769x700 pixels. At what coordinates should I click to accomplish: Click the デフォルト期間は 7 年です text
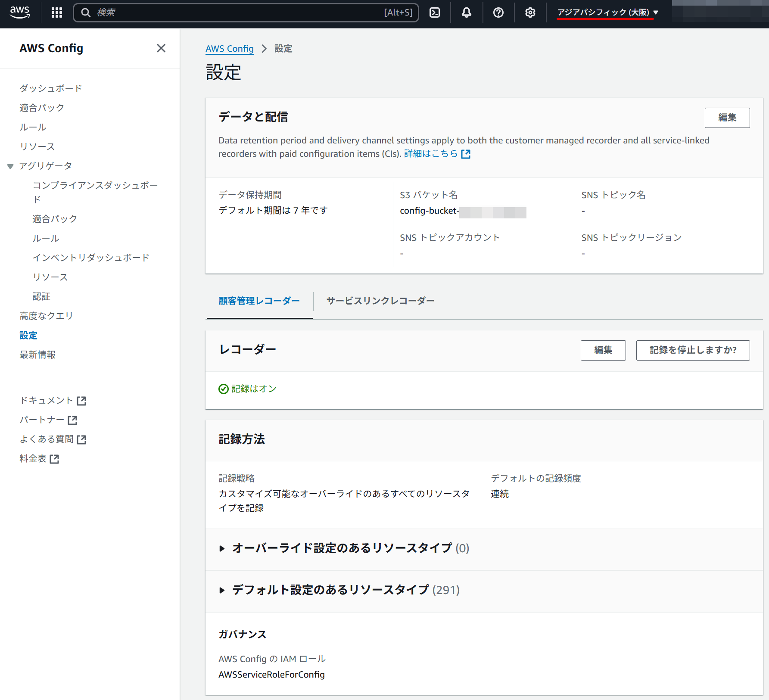pyautogui.click(x=273, y=210)
